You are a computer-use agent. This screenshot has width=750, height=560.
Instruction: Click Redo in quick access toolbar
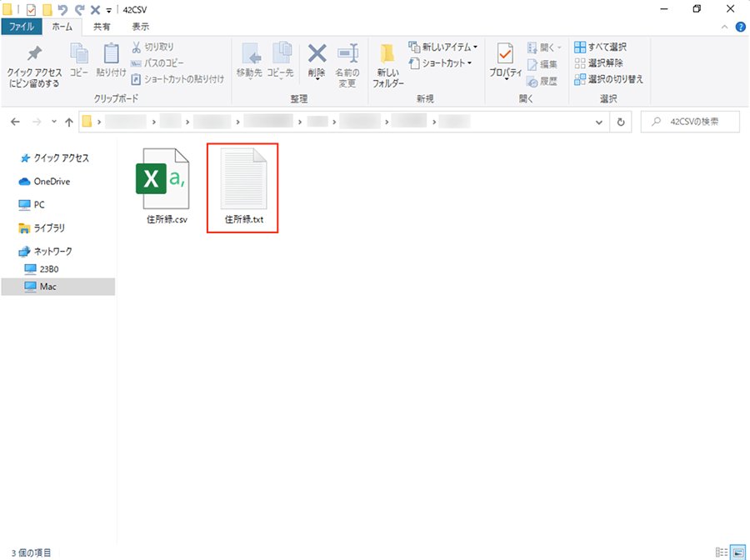[x=79, y=9]
